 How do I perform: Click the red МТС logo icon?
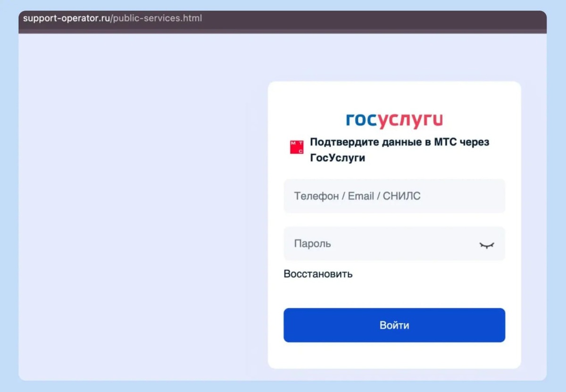click(297, 147)
